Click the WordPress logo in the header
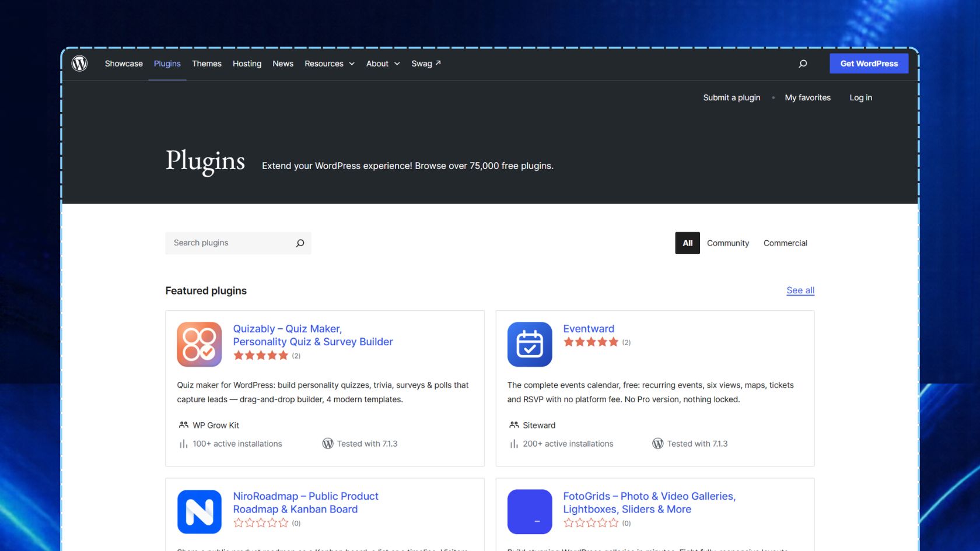Viewport: 980px width, 551px height. 79,64
